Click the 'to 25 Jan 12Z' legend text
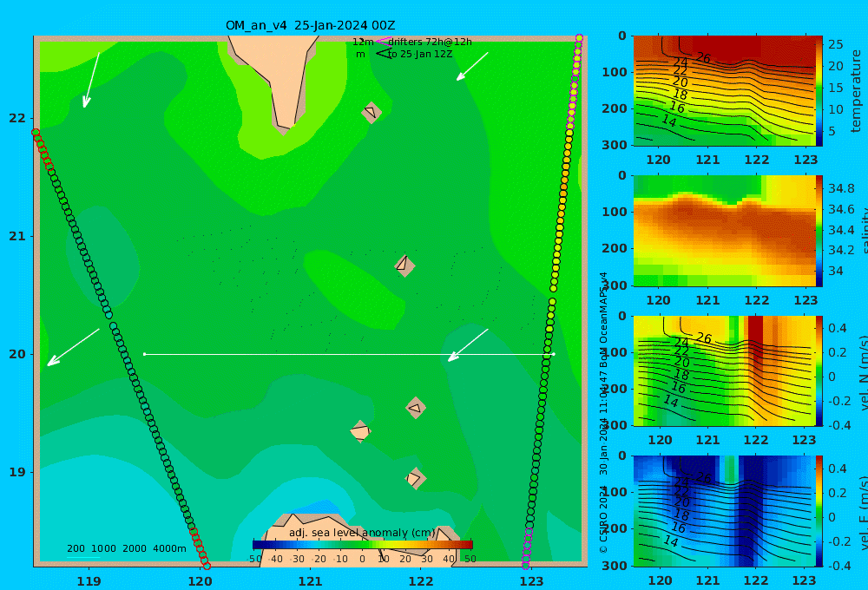Image resolution: width=868 pixels, height=590 pixels. 419,55
